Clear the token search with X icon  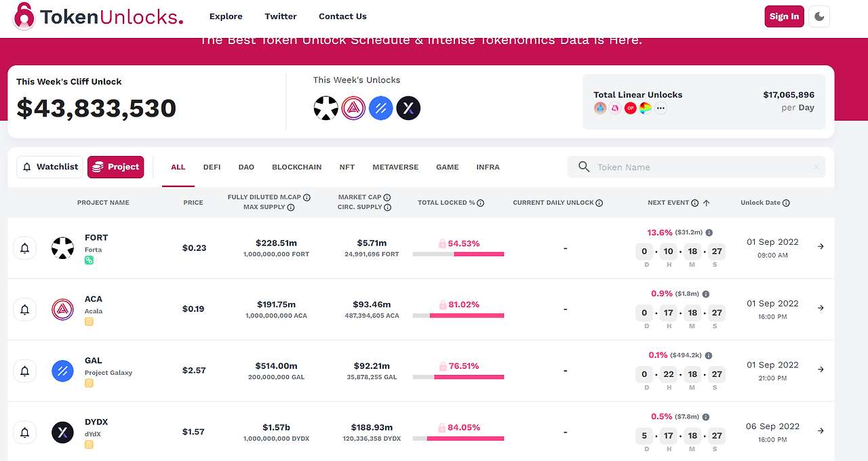(x=816, y=167)
